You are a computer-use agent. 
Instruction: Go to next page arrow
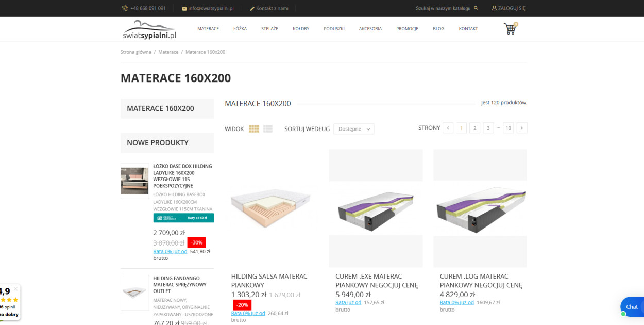(522, 128)
